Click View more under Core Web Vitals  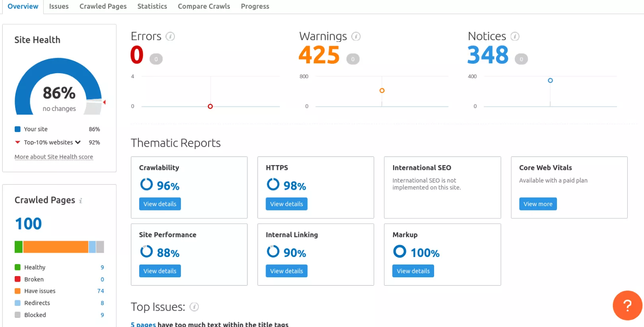[538, 204]
